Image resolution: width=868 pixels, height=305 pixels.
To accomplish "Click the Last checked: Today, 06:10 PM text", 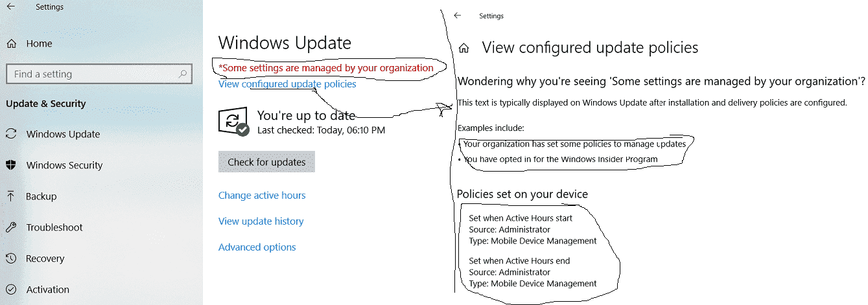I will tap(321, 130).
